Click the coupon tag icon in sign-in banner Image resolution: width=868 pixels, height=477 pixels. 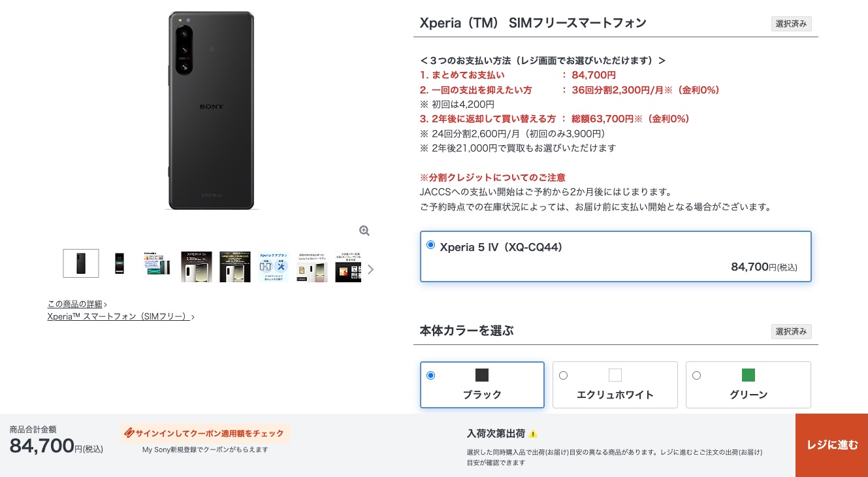(129, 433)
